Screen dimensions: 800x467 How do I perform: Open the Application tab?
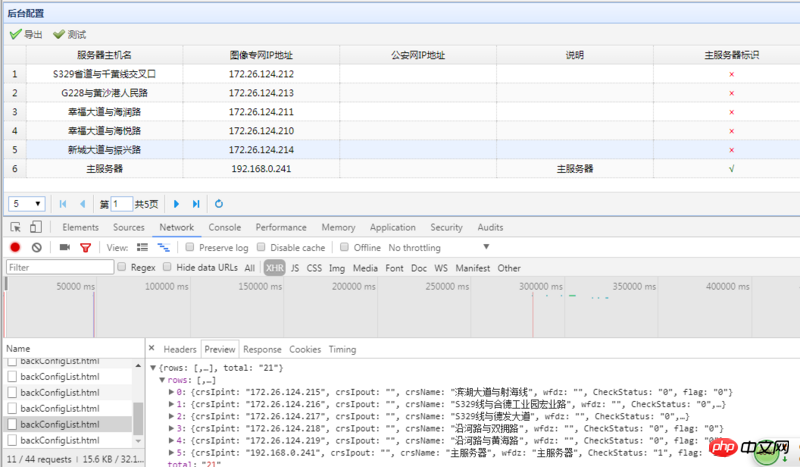coord(393,227)
